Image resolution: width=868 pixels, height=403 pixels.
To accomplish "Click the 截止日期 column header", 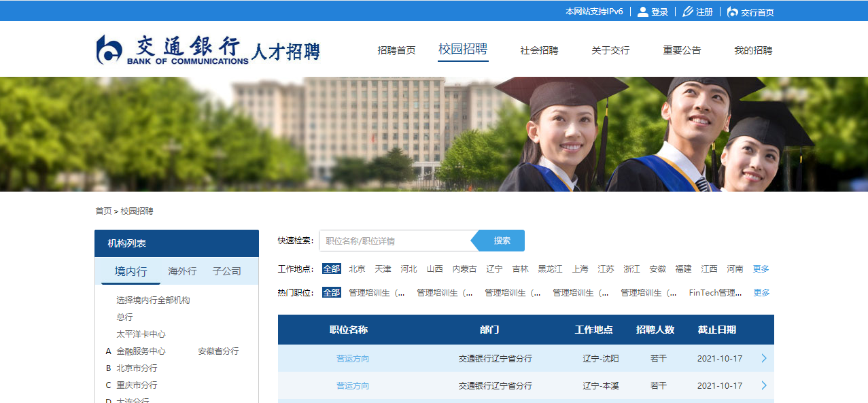I will (716, 330).
